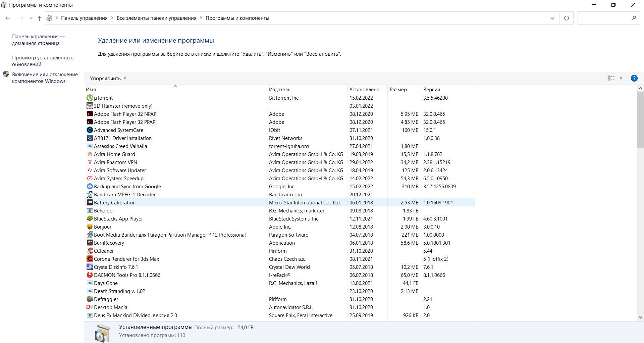This screenshot has width=644, height=343.
Task: Click the Advanced SystemCare icon
Action: 90,130
